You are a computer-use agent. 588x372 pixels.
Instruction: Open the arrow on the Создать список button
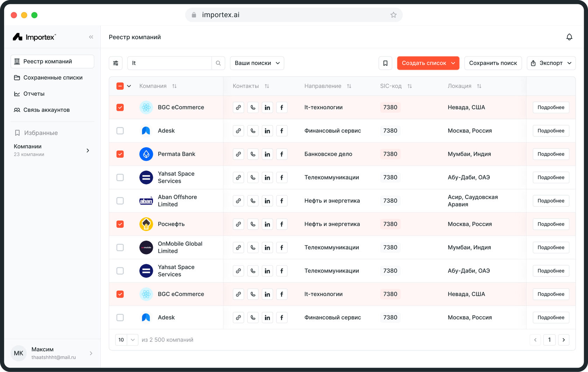coord(453,63)
